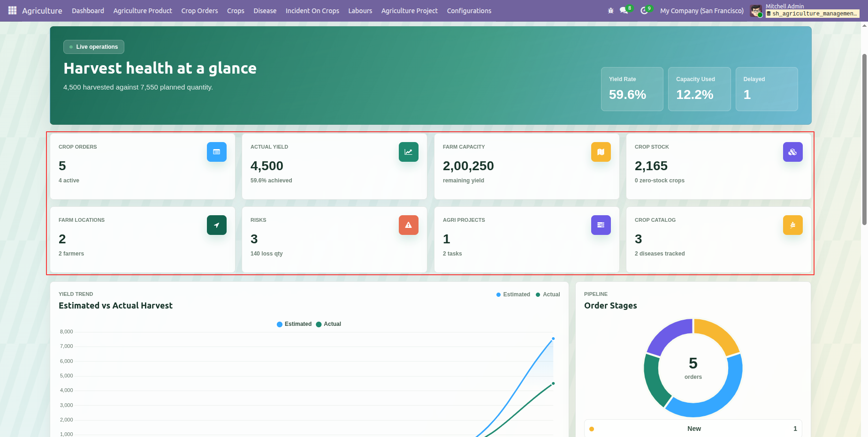The width and height of the screenshot is (868, 437).
Task: Open the Farm Capacity 2,00,250 card
Action: click(527, 166)
